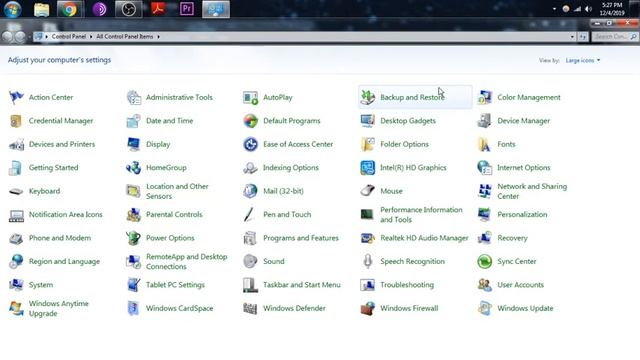Click the HomeGroup icon
640x360 pixels.
(x=133, y=168)
